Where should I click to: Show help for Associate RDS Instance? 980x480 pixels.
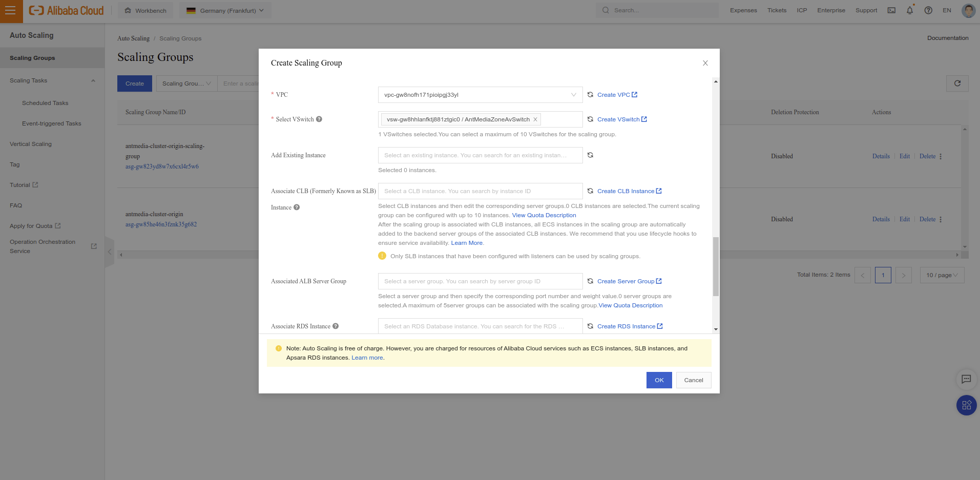pyautogui.click(x=336, y=326)
